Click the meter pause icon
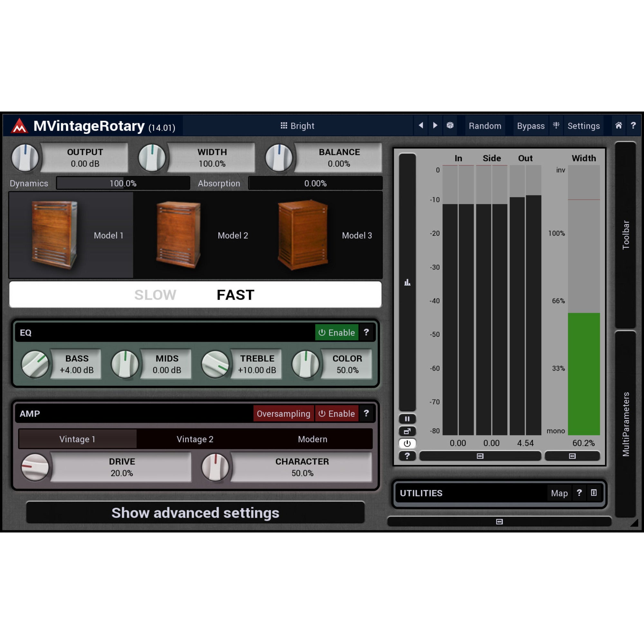The image size is (644, 644). (x=407, y=419)
